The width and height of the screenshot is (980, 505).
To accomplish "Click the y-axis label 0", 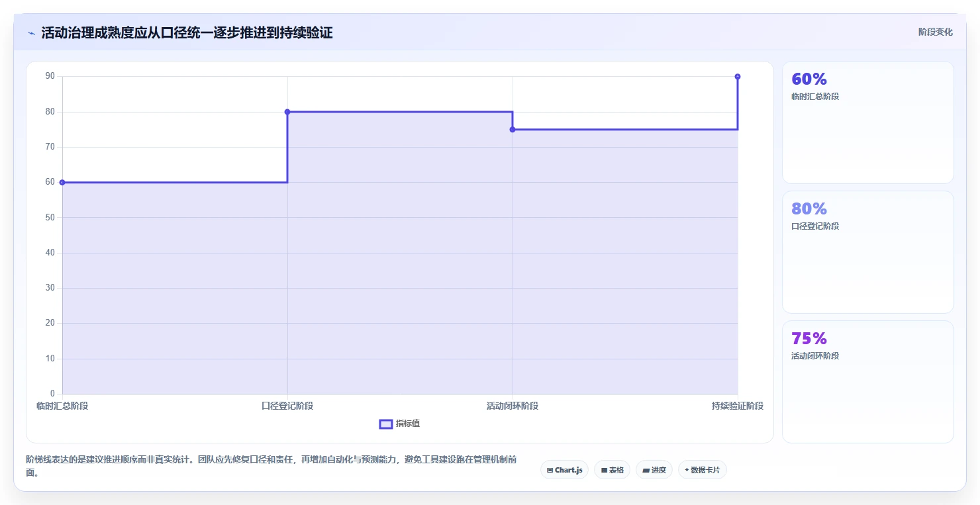I will pyautogui.click(x=53, y=394).
